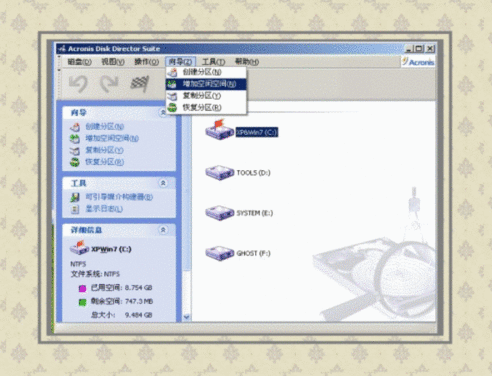Choose 增加空闲空间 from the open menu
492x376 pixels.
pos(206,84)
